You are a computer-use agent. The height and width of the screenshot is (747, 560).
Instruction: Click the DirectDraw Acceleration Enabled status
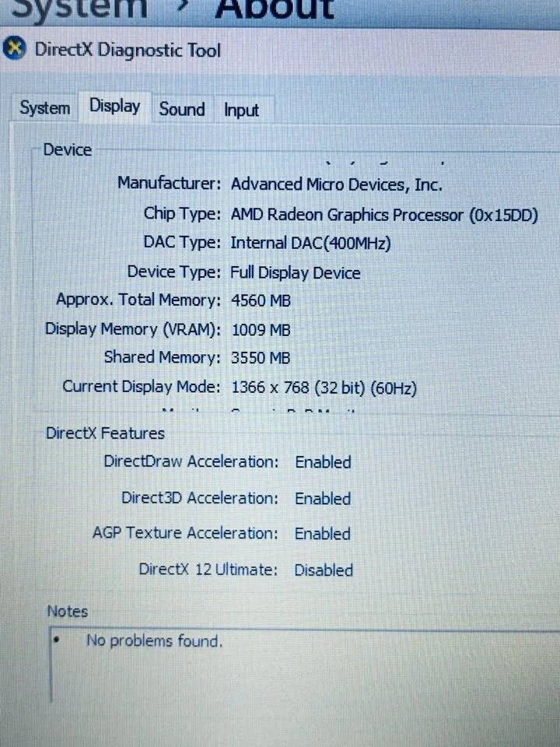coord(323,462)
